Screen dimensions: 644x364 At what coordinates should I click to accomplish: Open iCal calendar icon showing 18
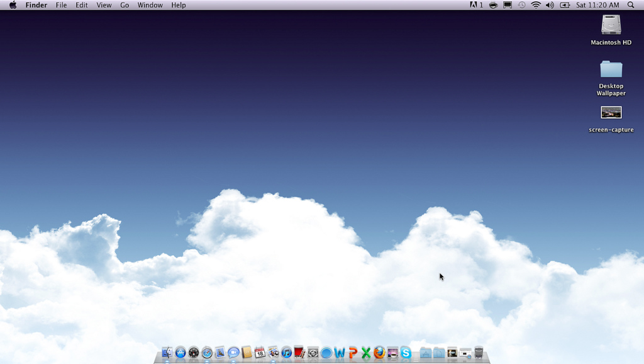[x=260, y=353]
